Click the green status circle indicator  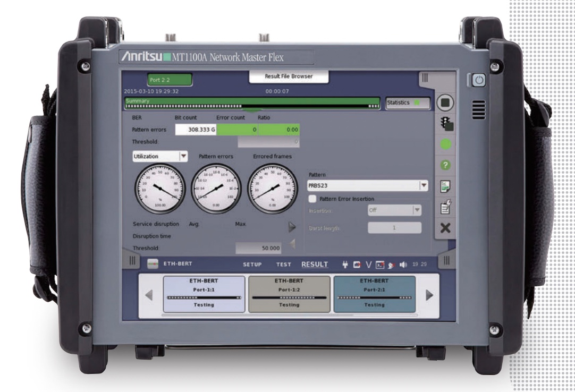(x=445, y=144)
